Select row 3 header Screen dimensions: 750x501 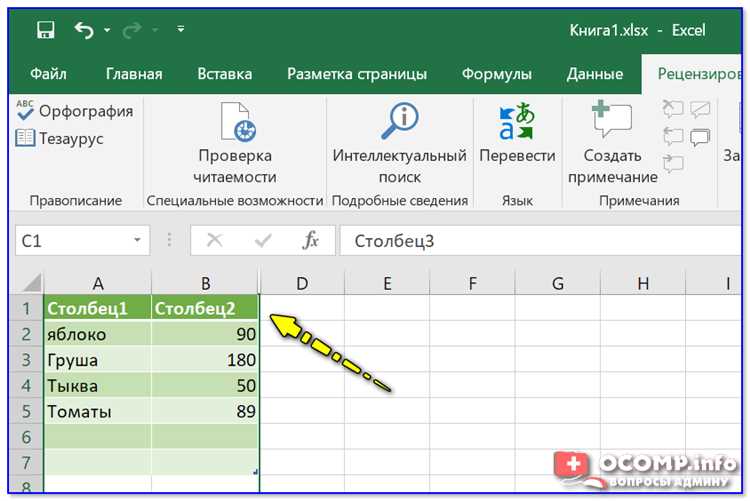(x=26, y=359)
